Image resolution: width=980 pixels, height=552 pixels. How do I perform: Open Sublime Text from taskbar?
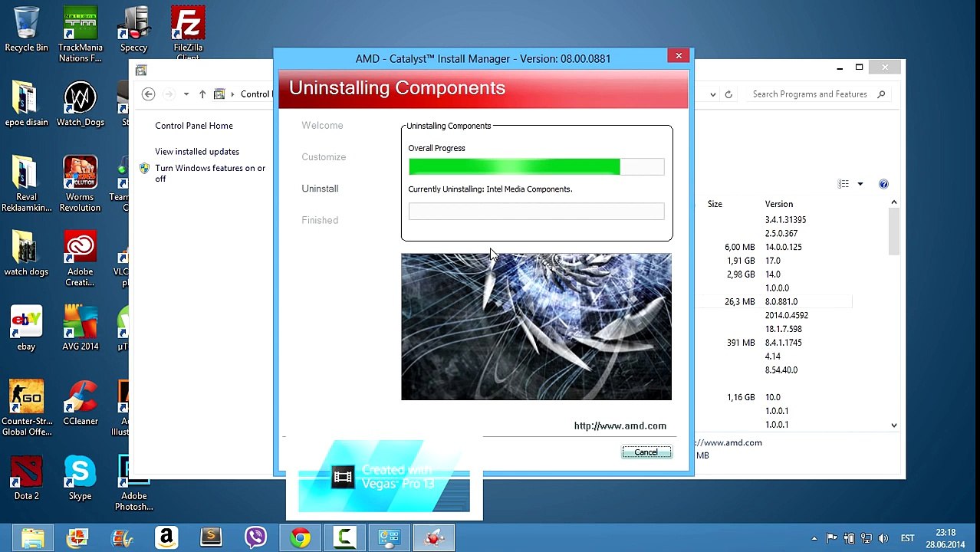point(211,537)
